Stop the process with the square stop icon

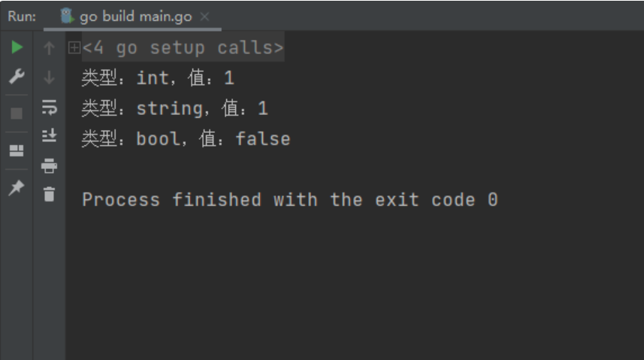(17, 113)
